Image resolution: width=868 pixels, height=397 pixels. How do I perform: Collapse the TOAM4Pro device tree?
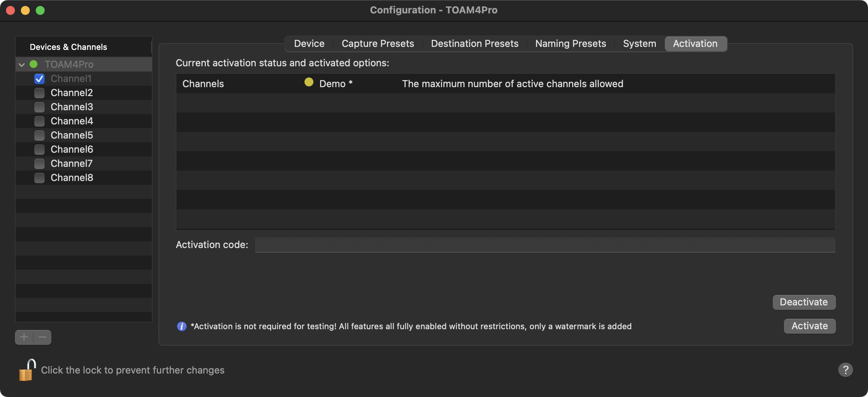(x=22, y=65)
